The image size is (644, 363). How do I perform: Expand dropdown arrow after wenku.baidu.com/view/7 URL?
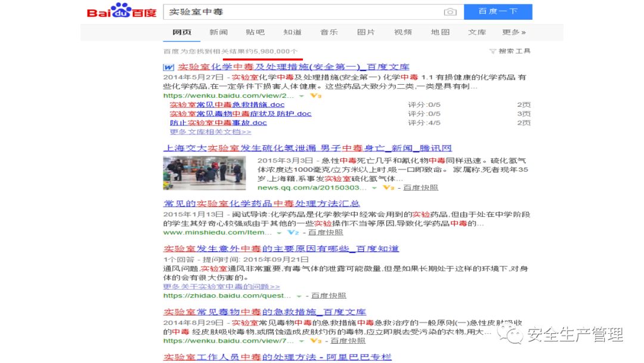coord(302,342)
